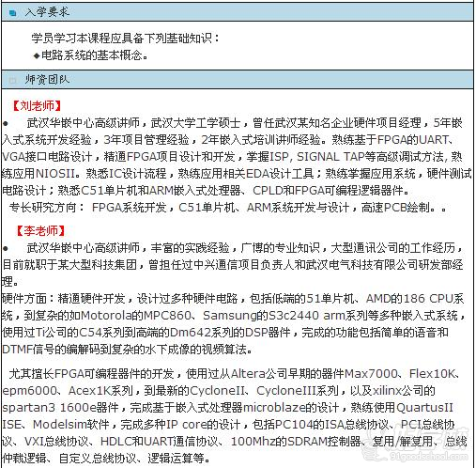Image resolution: width=476 pixels, height=468 pixels.
Task: Click the line starting 电路设计；熟悉C51单片机
Action: tap(206, 191)
